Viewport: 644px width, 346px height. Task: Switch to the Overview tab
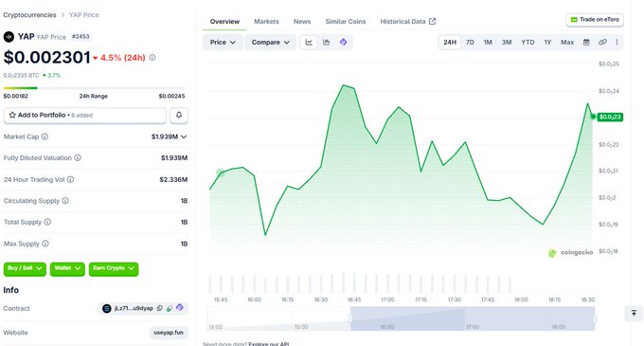point(224,22)
